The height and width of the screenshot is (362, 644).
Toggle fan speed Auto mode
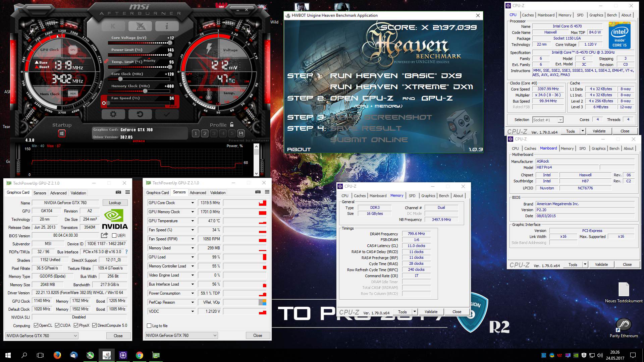(x=173, y=106)
